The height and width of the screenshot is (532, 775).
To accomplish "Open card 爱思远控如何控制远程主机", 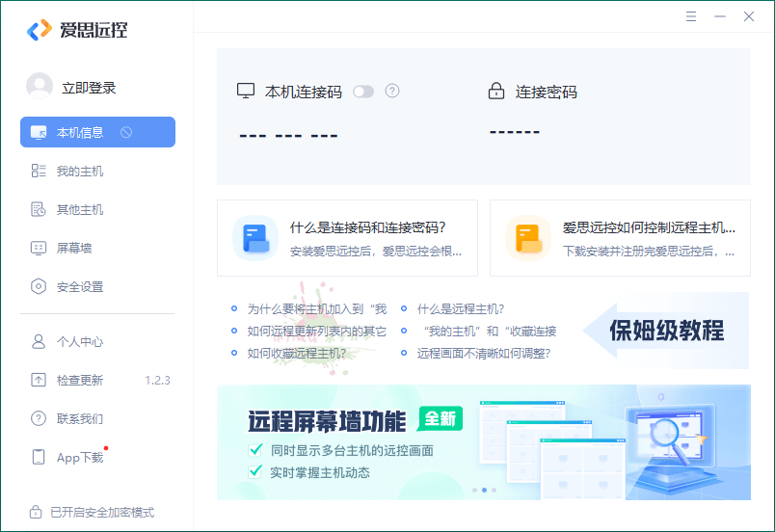I will pos(620,238).
